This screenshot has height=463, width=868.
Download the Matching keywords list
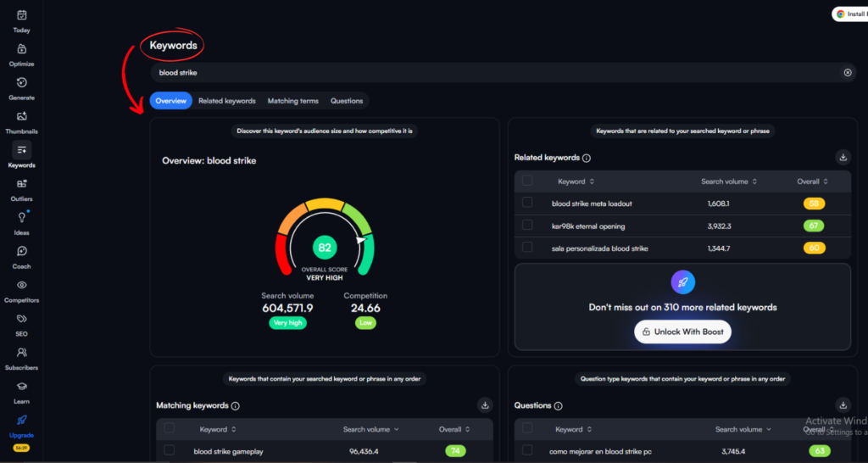coord(485,405)
